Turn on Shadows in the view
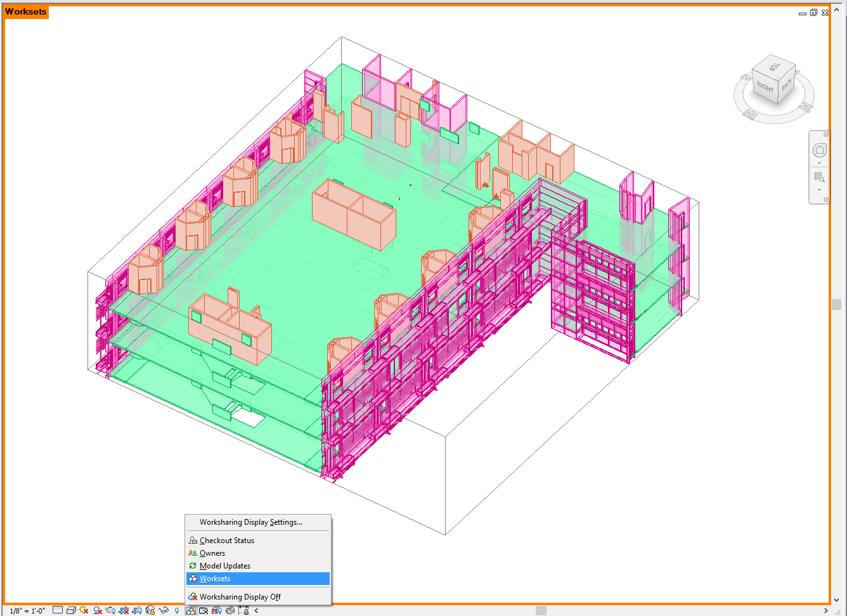This screenshot has width=847, height=616. (98, 610)
